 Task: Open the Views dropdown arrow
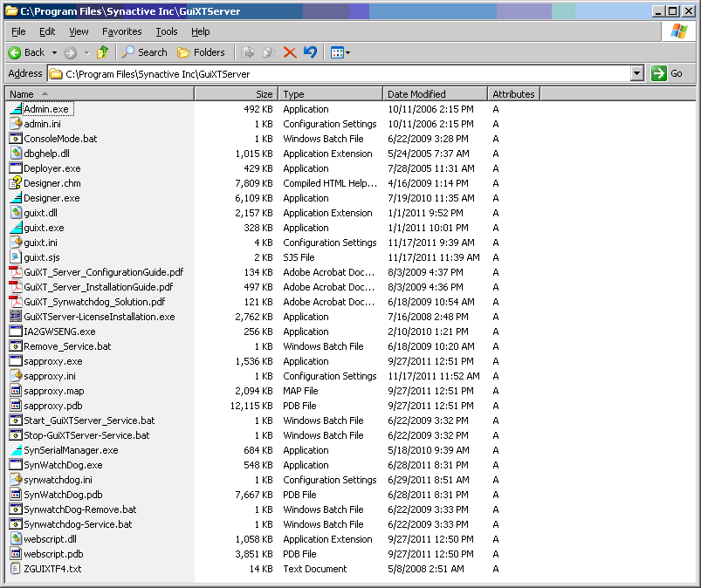click(347, 52)
